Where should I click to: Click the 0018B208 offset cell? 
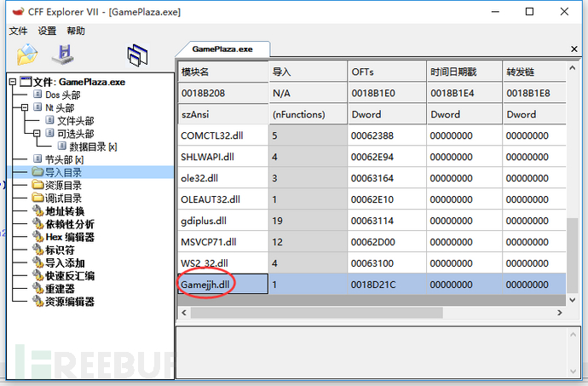(222, 93)
